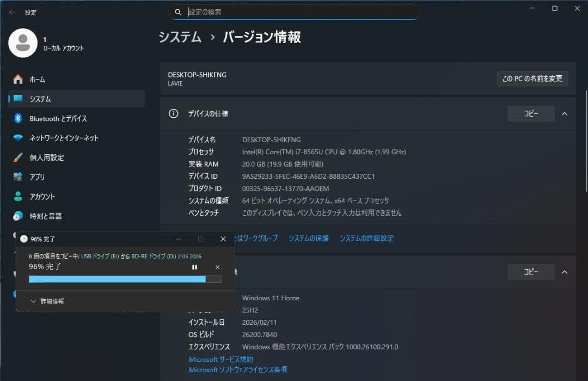Close the copy progress dialog window
Screen dimensions: 588x381
coord(223,239)
